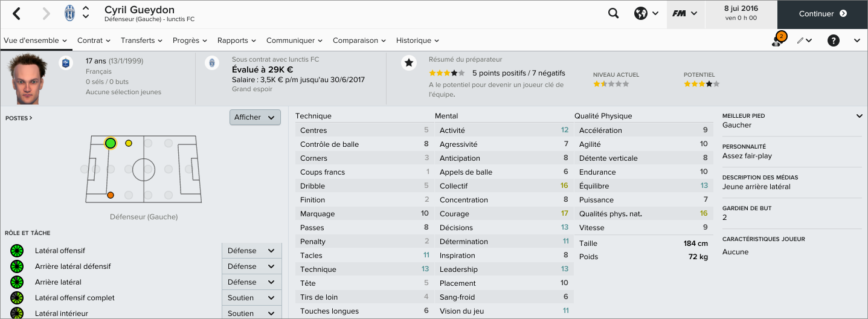The image size is (868, 319).
Task: Select the orange right-back position dot
Action: (x=111, y=195)
